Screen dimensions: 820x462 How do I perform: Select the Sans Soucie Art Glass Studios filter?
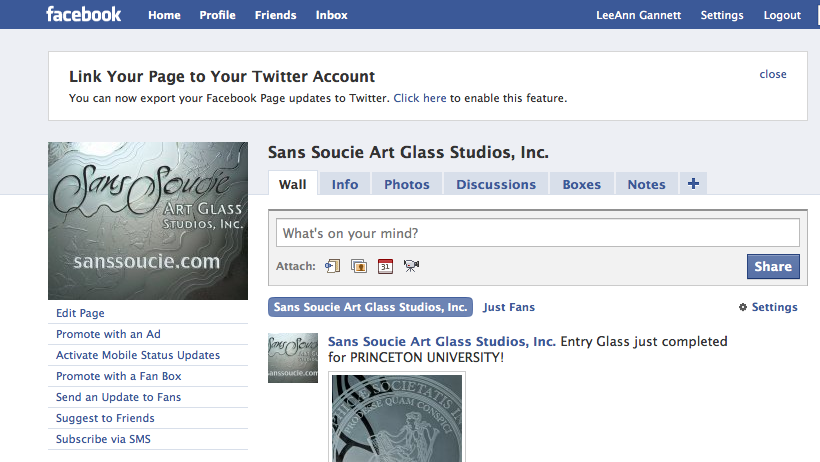370,307
